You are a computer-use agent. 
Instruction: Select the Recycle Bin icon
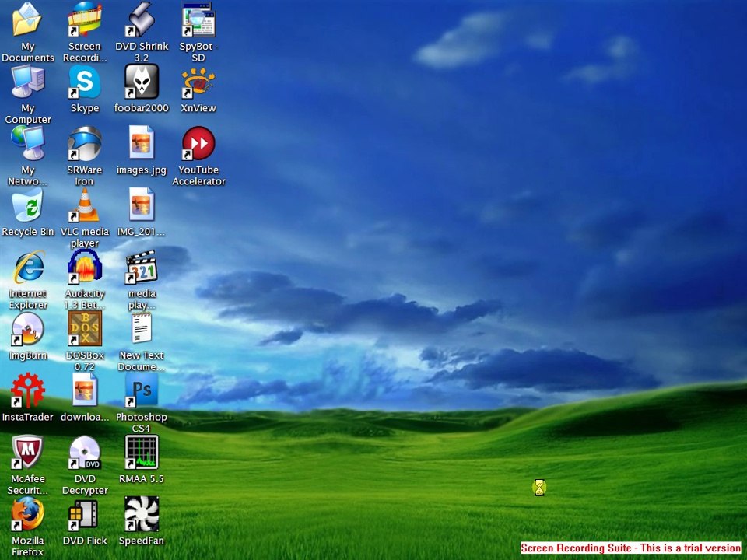coord(28,205)
